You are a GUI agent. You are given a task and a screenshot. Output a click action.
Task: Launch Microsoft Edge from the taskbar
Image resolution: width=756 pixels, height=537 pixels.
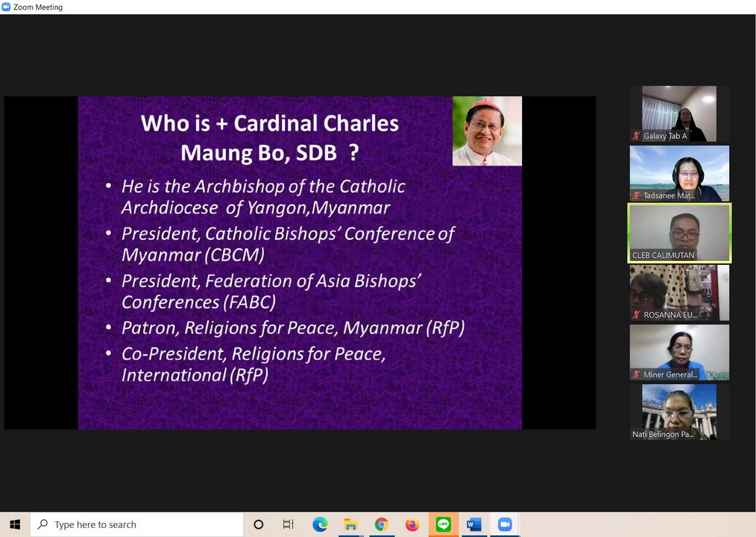click(320, 524)
